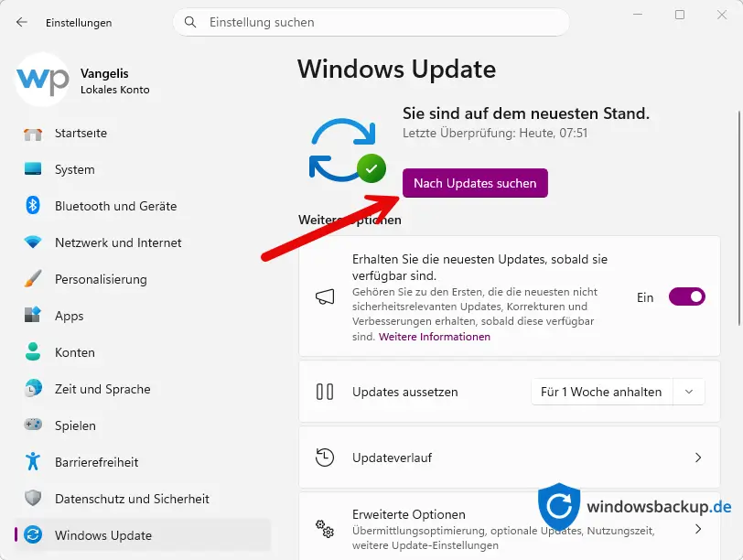The image size is (743, 560).
Task: Open the Weitere Informationen link
Action: [435, 337]
